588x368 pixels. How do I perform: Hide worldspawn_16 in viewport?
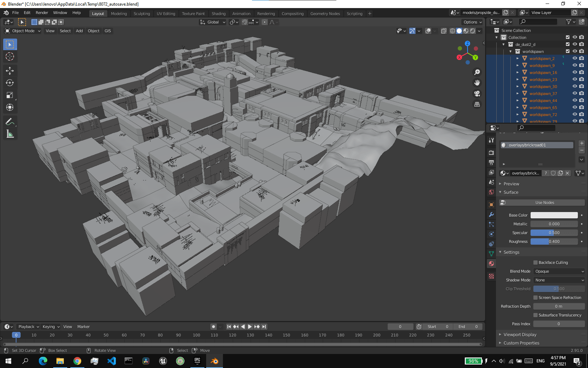click(x=575, y=72)
